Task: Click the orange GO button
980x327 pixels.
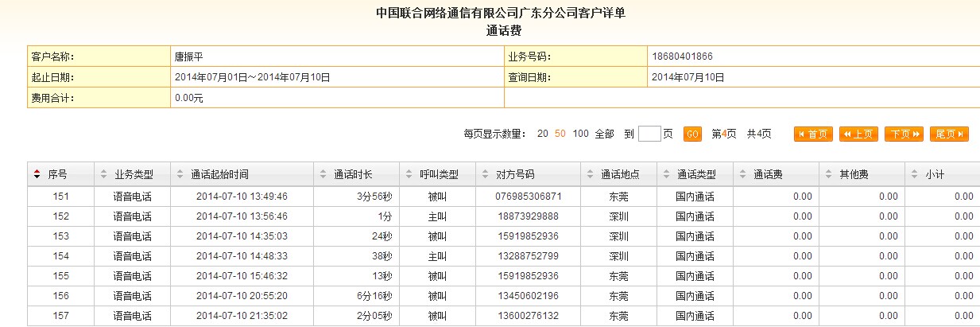Action: click(x=692, y=134)
